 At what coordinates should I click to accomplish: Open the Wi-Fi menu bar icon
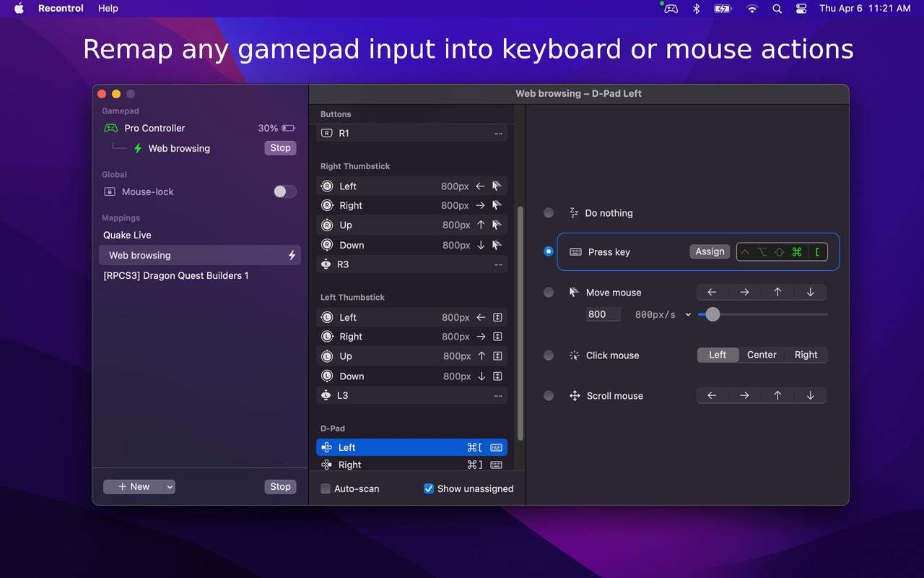(x=752, y=9)
